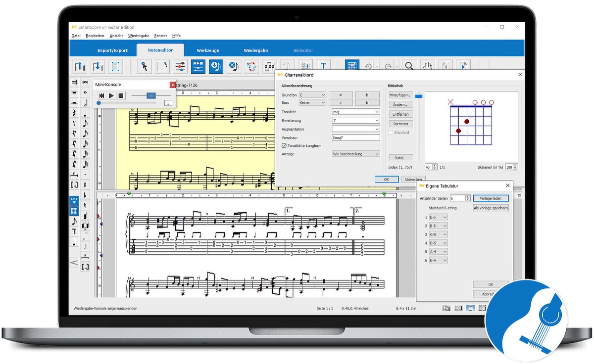Screen dimensions: 594x364
Task: Open the Augmentation dropdown
Action: point(356,129)
